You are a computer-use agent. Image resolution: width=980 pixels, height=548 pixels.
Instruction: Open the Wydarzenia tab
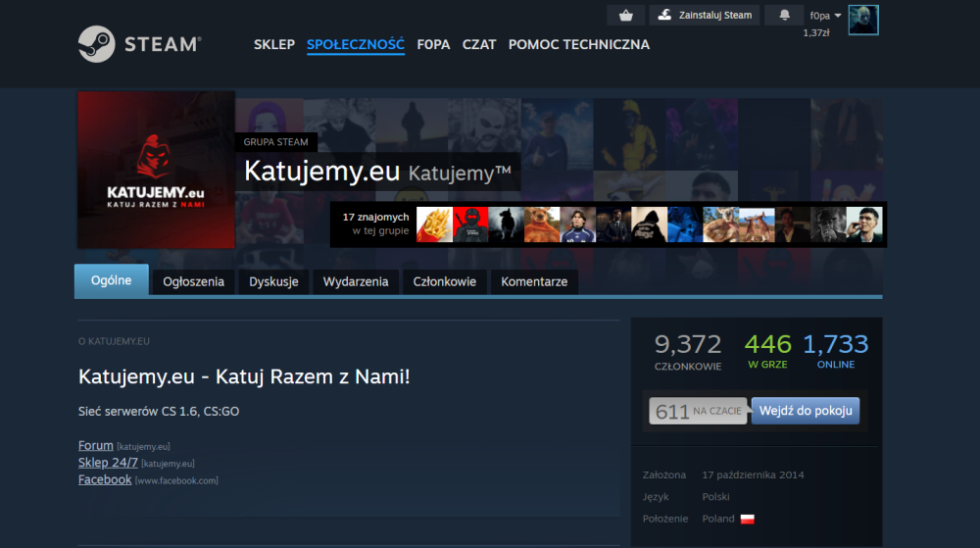click(356, 281)
